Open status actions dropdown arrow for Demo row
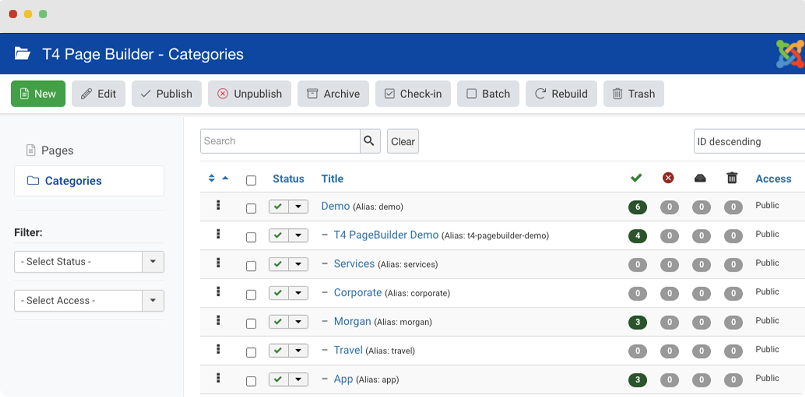 click(298, 207)
